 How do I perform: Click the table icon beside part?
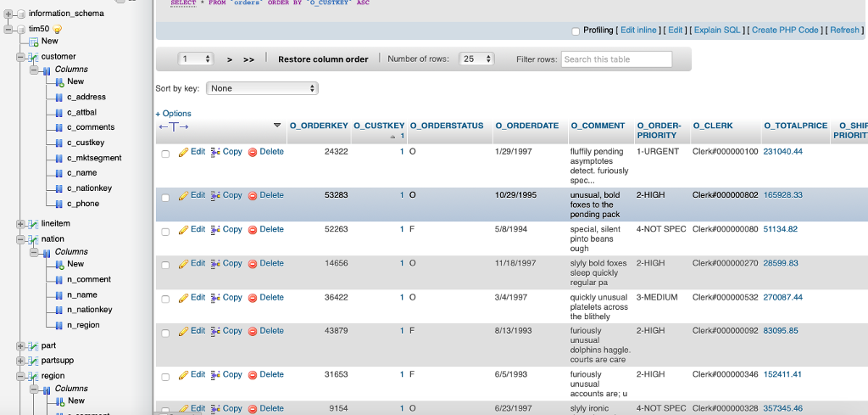[33, 345]
